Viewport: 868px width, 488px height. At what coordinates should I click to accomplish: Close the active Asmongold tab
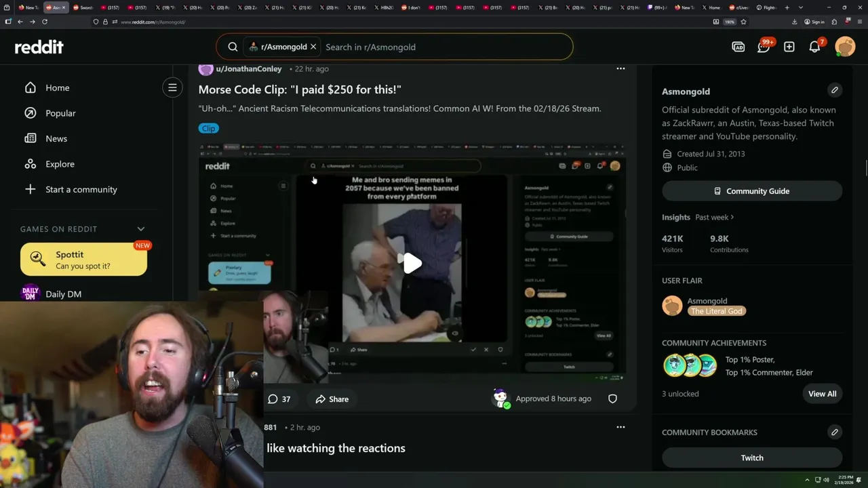point(64,7)
